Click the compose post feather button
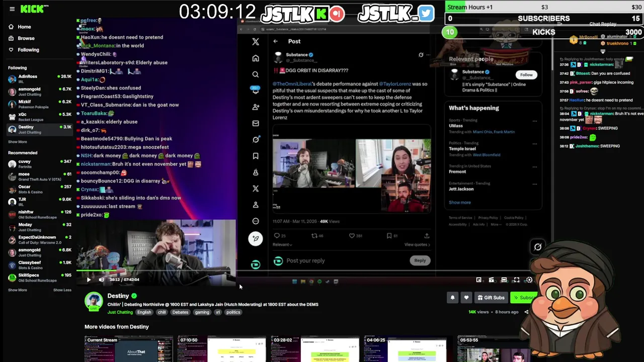This screenshot has width=644, height=362. click(x=256, y=239)
